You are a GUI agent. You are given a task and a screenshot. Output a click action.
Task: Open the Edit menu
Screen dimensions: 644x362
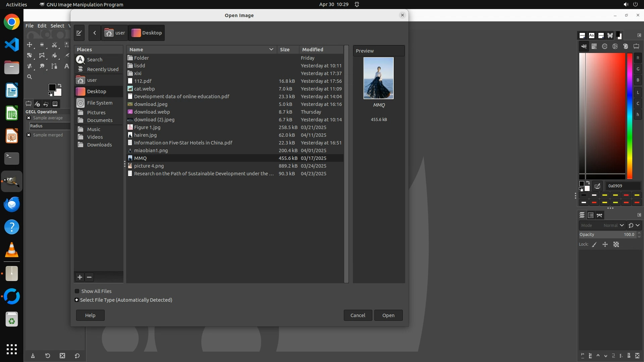[x=42, y=26]
